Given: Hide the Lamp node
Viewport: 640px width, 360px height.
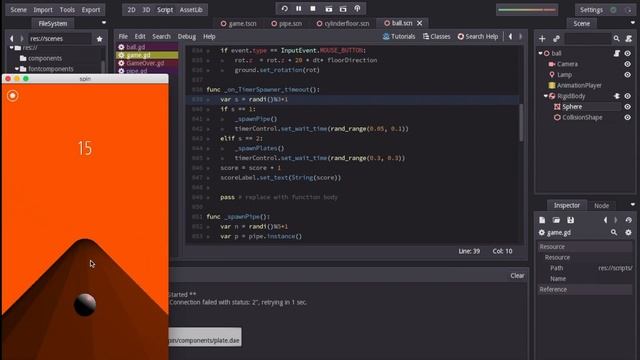Looking at the screenshot, I should point(628,75).
